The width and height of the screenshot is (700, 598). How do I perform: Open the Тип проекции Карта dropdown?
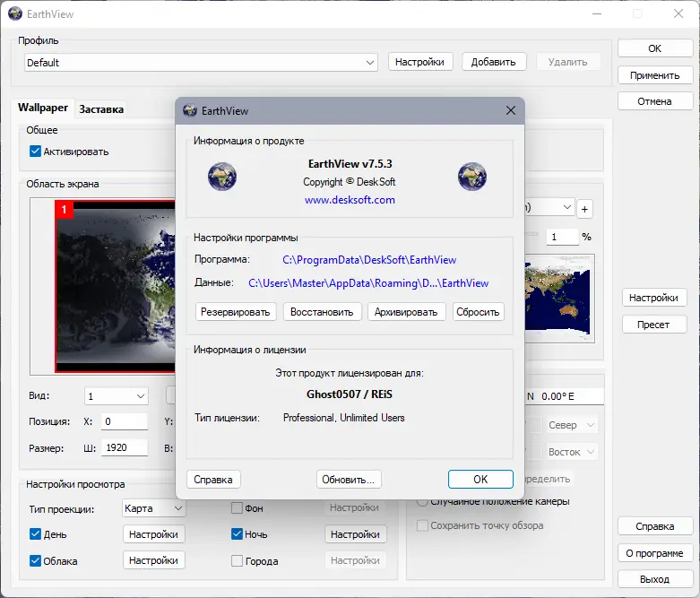[153, 508]
